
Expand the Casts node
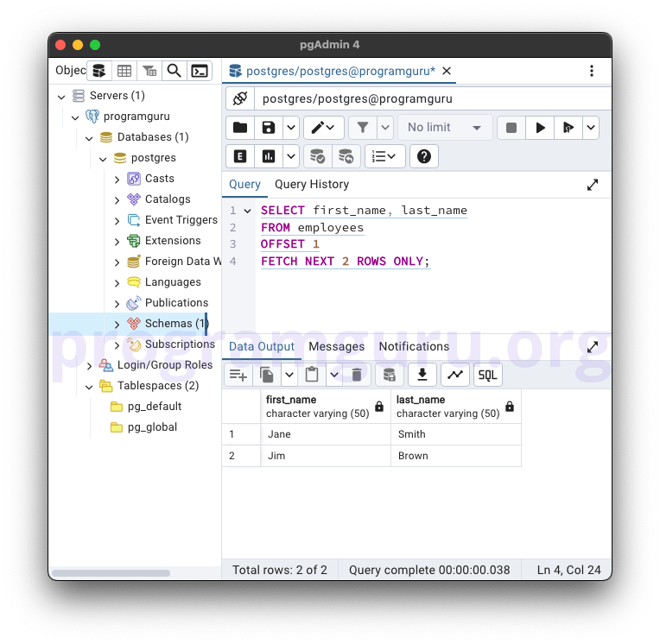(x=117, y=180)
